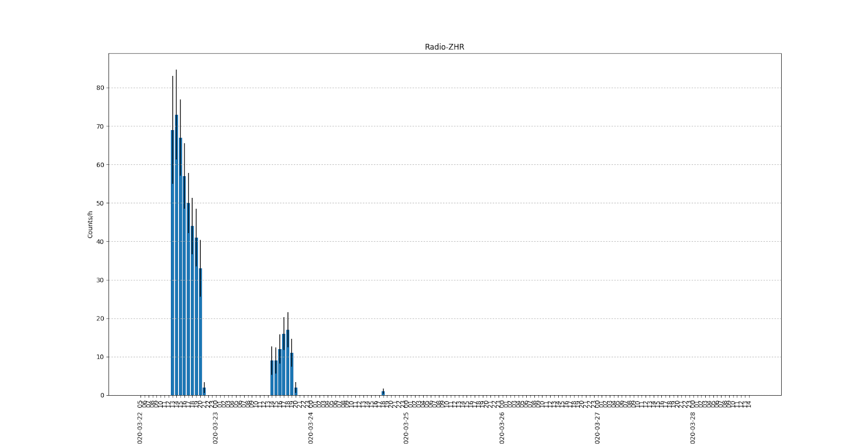Screen dimensions: 868x444
Task: Select the x-axis date label "020-03-27"
Action: [597, 428]
